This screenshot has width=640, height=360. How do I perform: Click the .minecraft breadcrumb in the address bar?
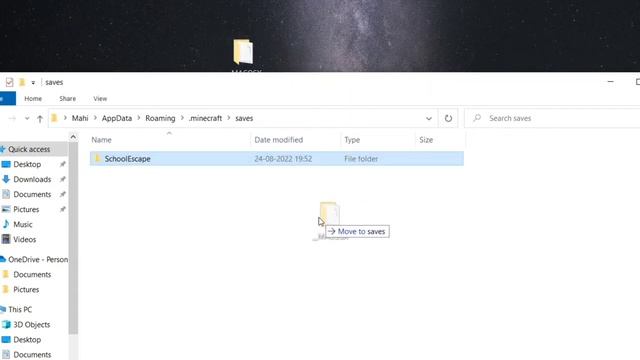[205, 118]
